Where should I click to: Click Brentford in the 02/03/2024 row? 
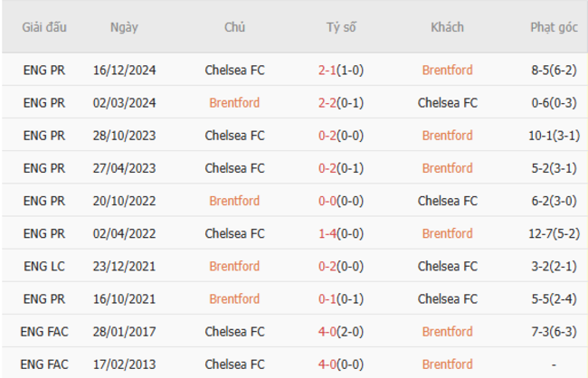pyautogui.click(x=234, y=102)
